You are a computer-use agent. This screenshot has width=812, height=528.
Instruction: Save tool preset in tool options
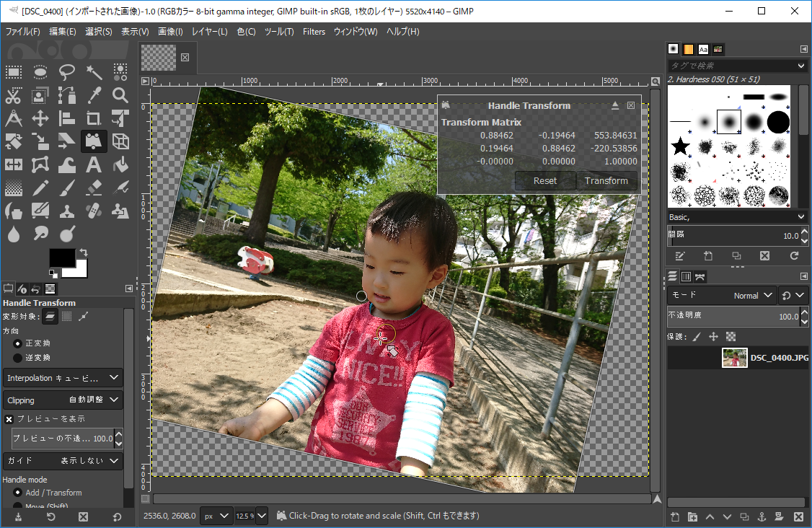(x=18, y=516)
